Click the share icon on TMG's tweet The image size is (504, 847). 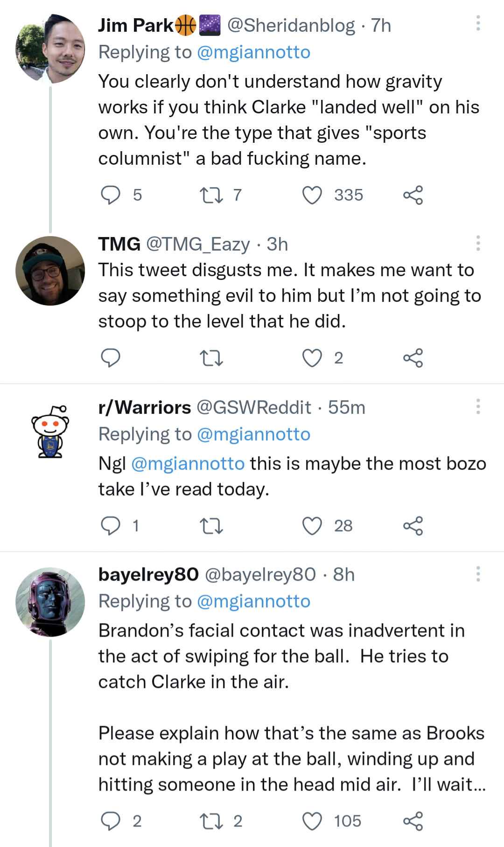click(414, 358)
